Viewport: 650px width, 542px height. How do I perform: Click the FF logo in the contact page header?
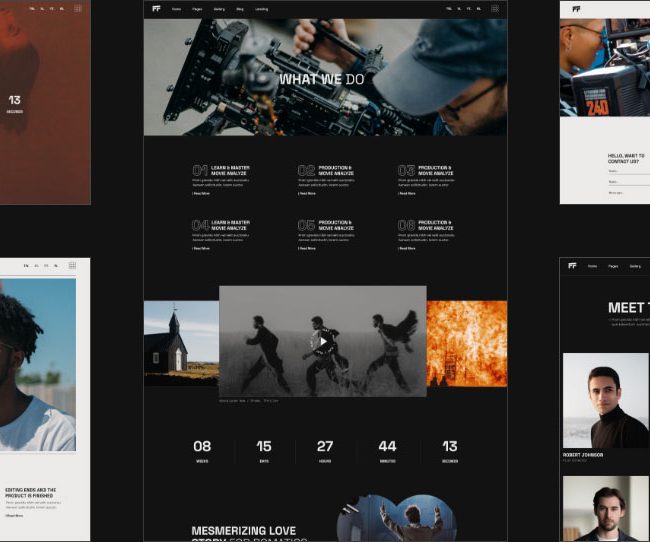[577, 9]
